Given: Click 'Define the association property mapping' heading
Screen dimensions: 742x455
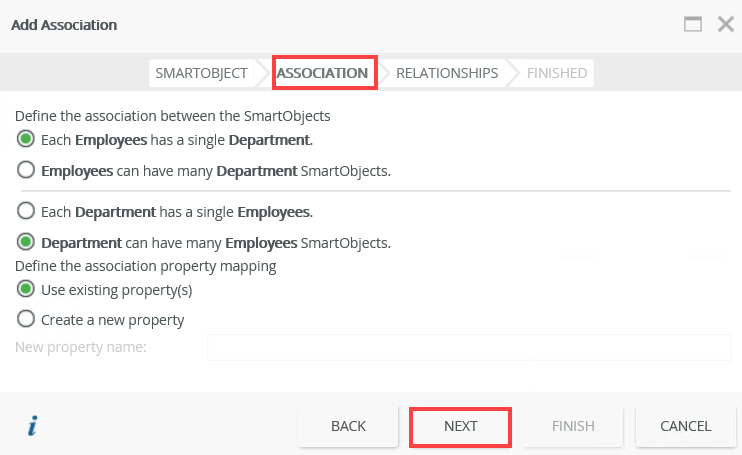Looking at the screenshot, I should pos(145,266).
